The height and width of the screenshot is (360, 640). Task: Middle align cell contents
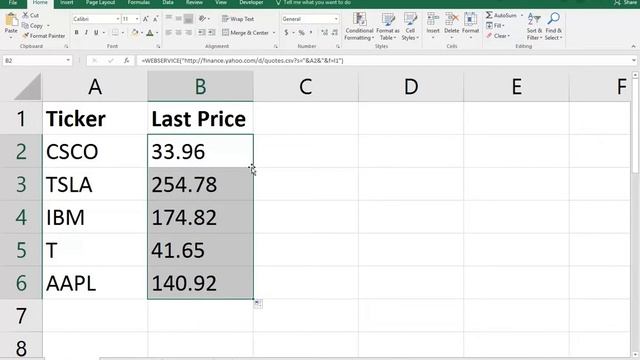pyautogui.click(x=179, y=19)
